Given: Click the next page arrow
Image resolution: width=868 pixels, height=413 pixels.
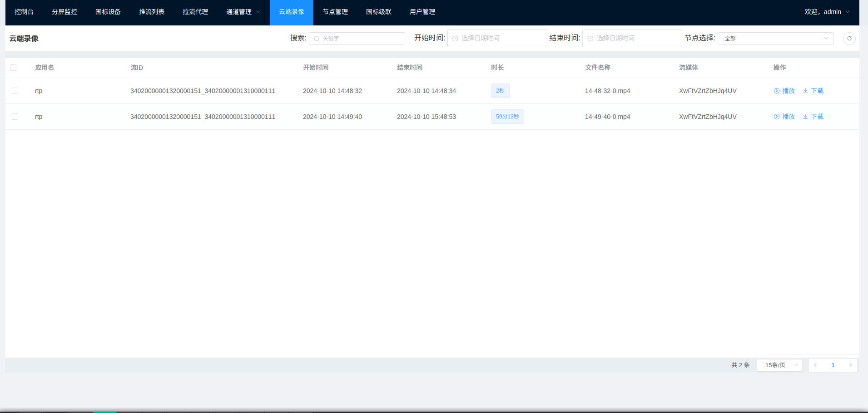Looking at the screenshot, I should pos(850,365).
